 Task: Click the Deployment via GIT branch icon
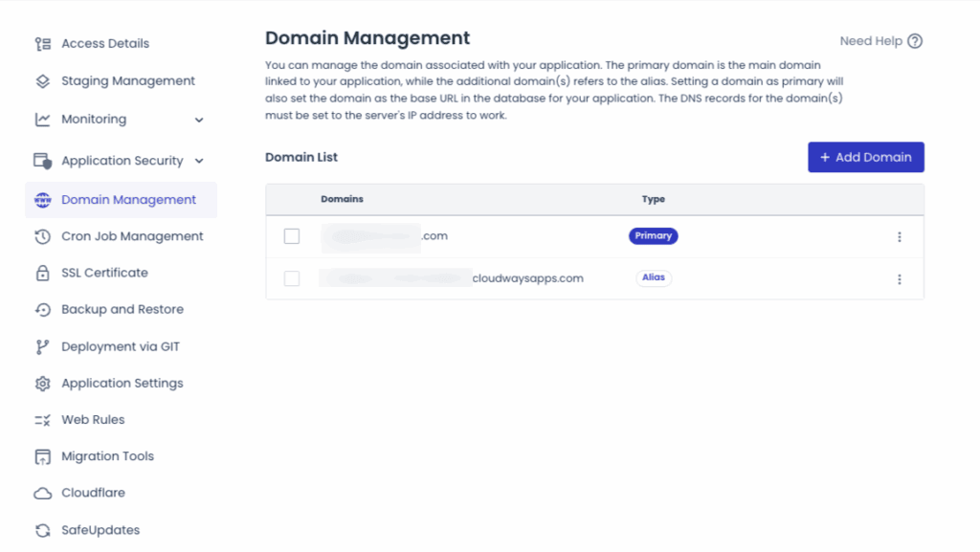pos(42,347)
